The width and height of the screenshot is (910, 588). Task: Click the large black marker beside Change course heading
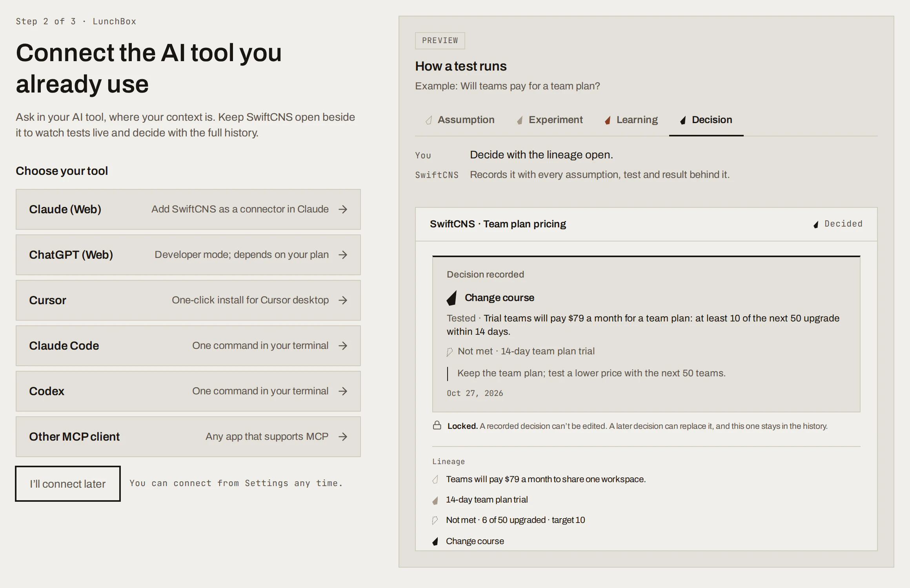click(452, 298)
